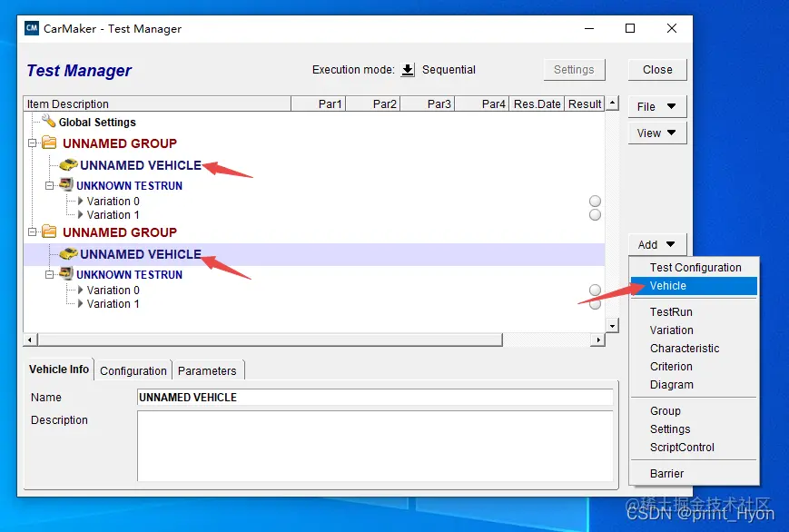Collapse the first UNNAMED GROUP tree node

click(32, 143)
